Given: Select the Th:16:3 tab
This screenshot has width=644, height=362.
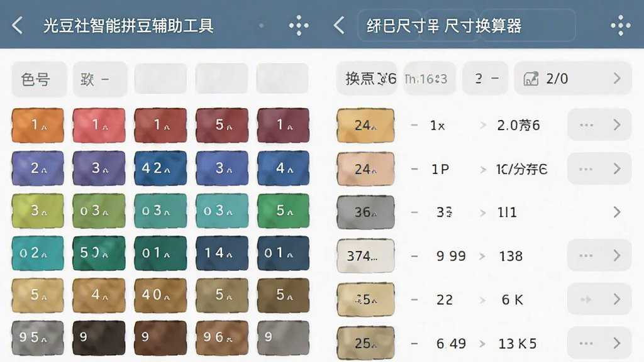Looking at the screenshot, I should click(429, 79).
